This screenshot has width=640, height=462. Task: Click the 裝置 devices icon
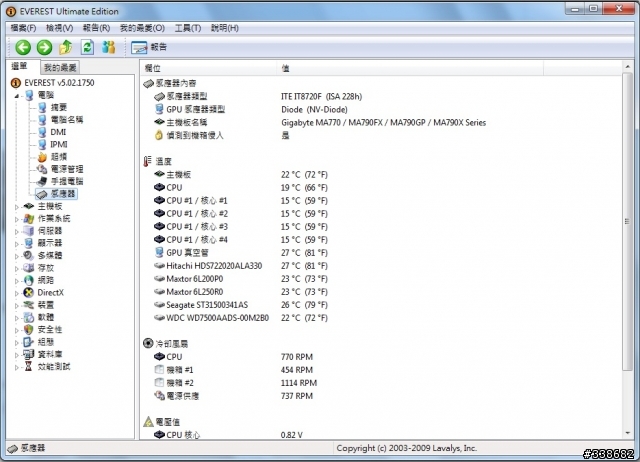[x=28, y=305]
